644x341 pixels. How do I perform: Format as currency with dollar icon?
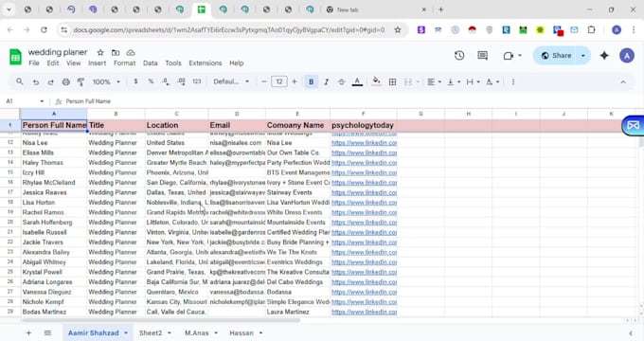pos(135,81)
